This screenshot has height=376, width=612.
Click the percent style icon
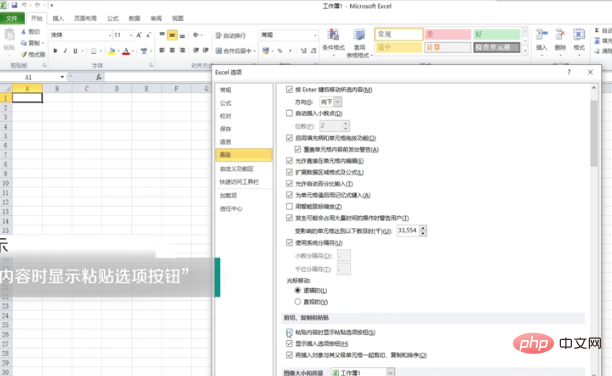280,51
